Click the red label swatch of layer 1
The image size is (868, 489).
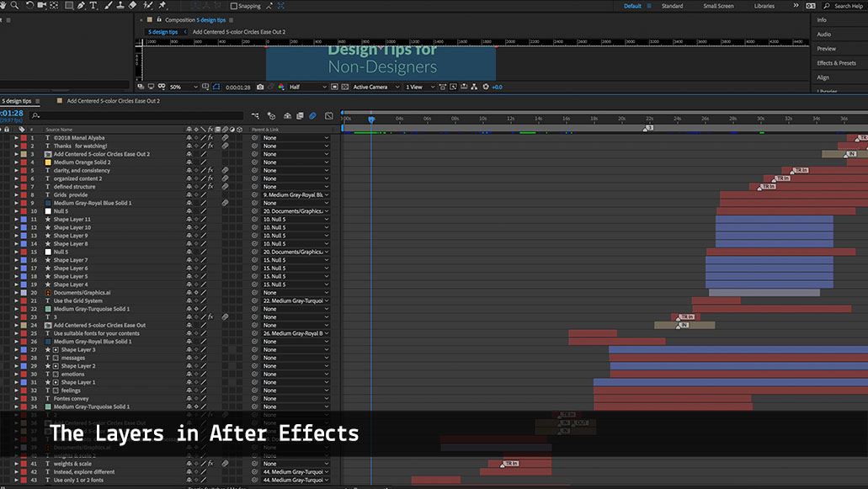24,138
